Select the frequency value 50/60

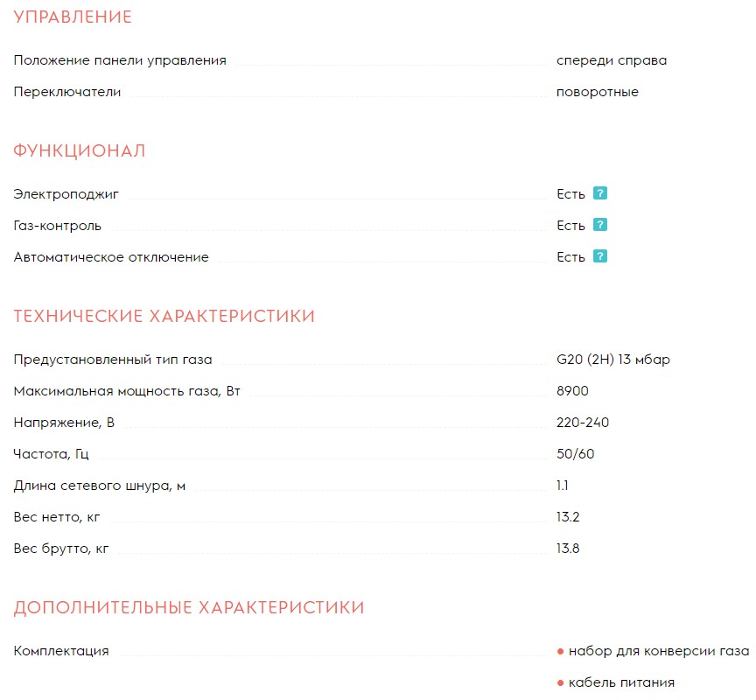[576, 454]
